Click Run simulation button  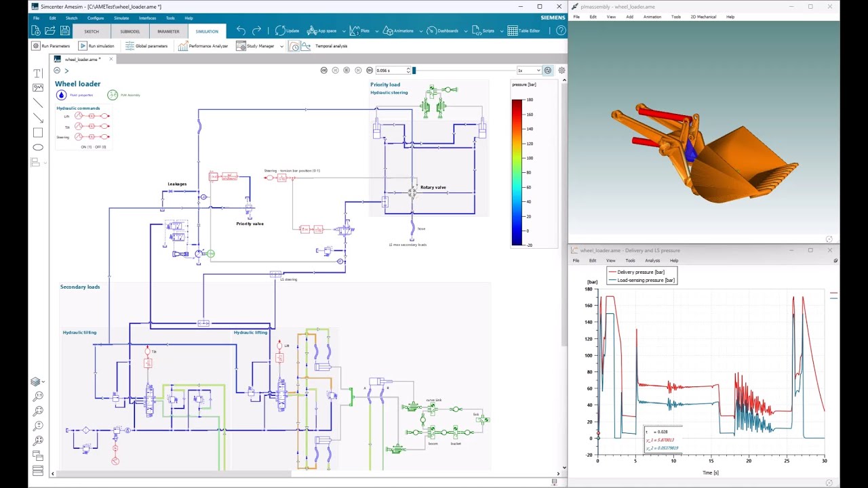[96, 46]
